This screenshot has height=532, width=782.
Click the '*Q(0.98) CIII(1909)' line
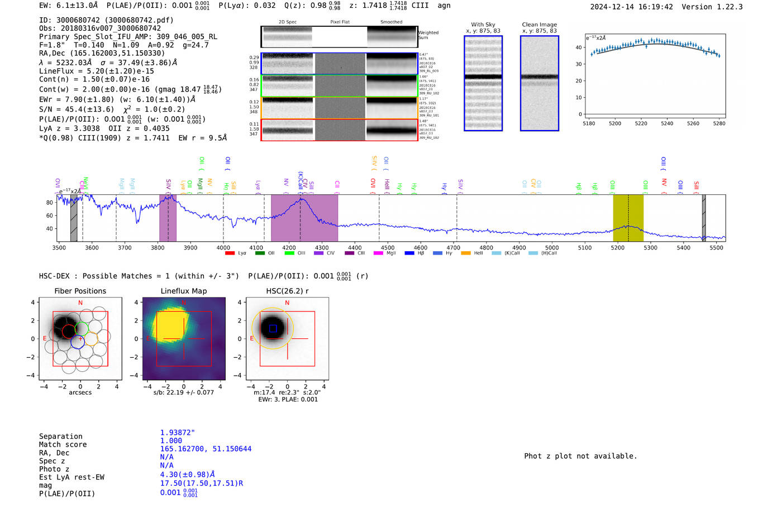(x=133, y=138)
